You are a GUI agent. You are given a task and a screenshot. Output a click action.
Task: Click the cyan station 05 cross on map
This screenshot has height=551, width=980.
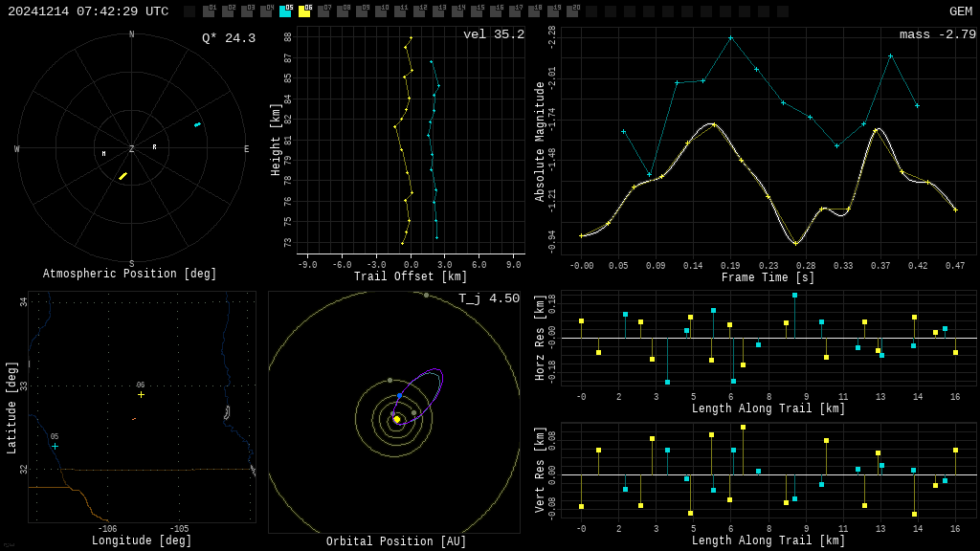tap(55, 446)
